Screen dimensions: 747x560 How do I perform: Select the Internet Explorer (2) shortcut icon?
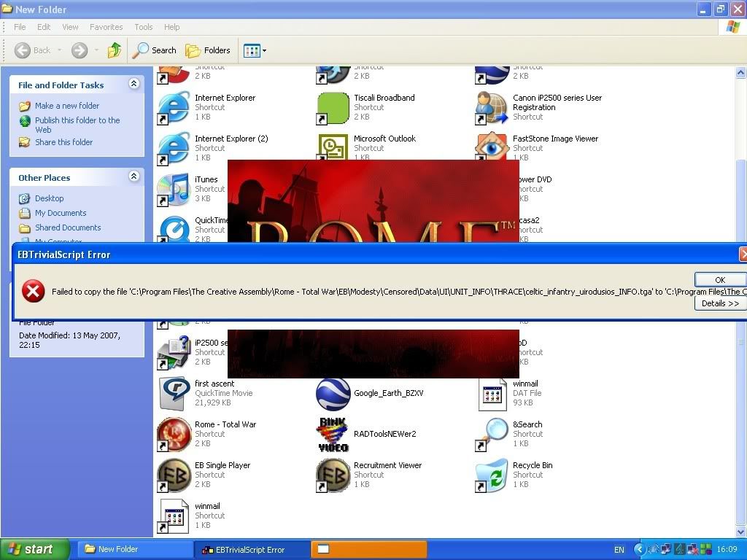174,149
